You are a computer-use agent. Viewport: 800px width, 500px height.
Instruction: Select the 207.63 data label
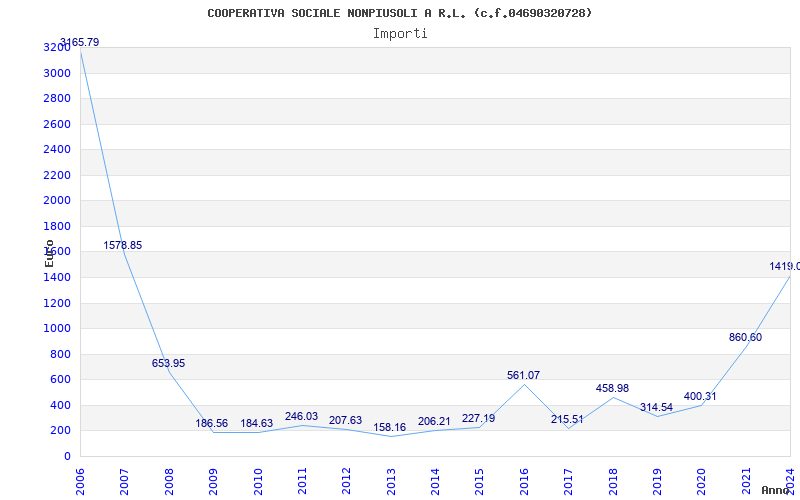[x=345, y=421]
